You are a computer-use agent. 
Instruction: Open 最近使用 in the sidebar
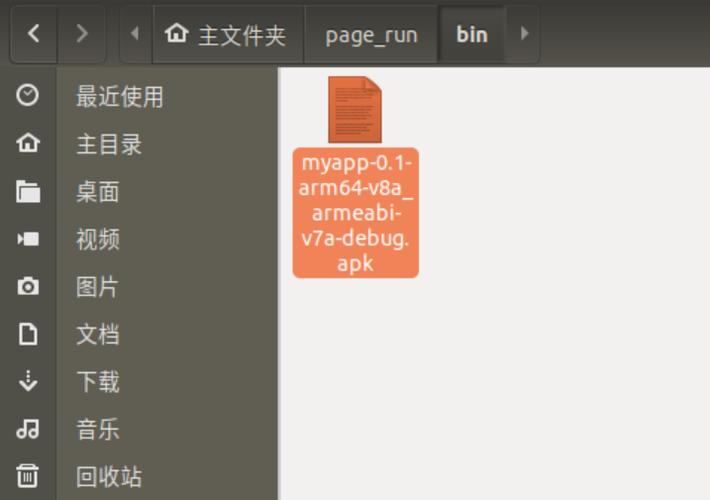pyautogui.click(x=120, y=96)
